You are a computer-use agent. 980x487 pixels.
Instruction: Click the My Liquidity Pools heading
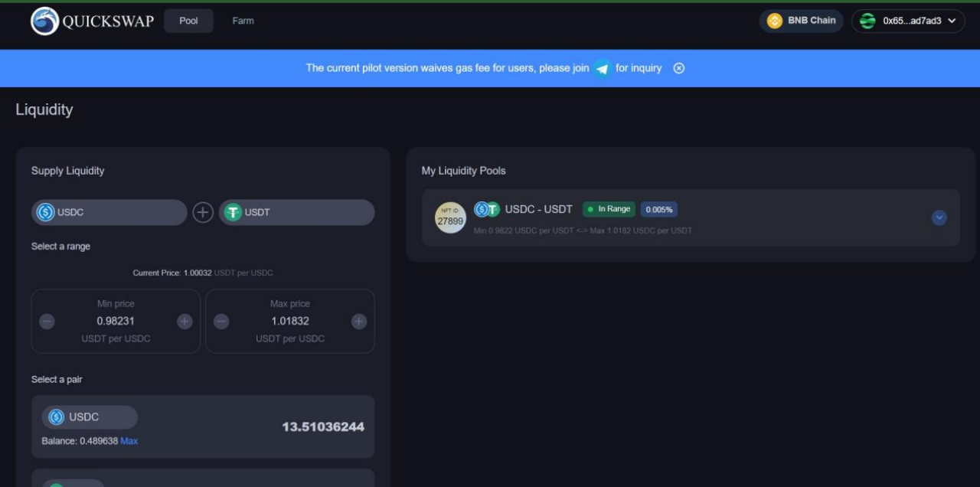point(464,171)
